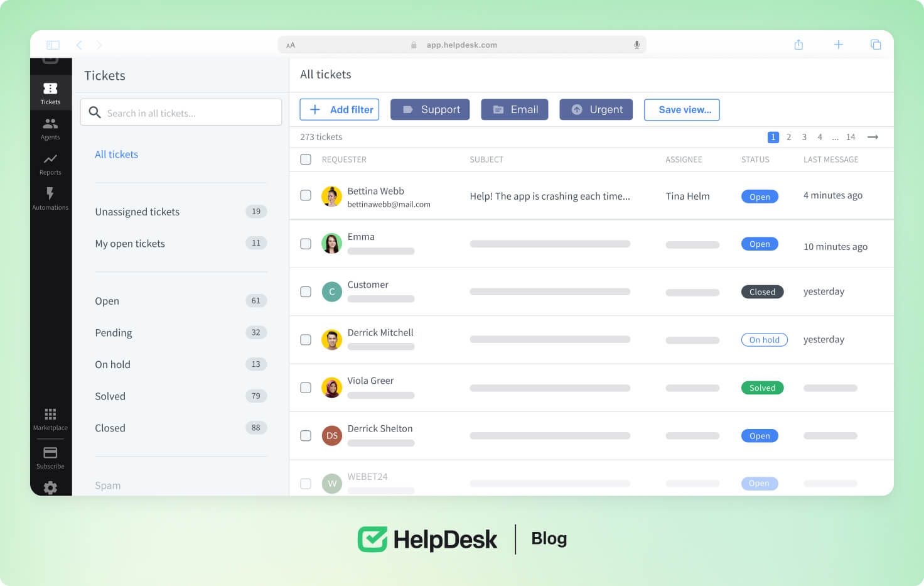924x586 pixels.
Task: Tick the checkbox for Bettina Webb's ticket
Action: pos(306,195)
